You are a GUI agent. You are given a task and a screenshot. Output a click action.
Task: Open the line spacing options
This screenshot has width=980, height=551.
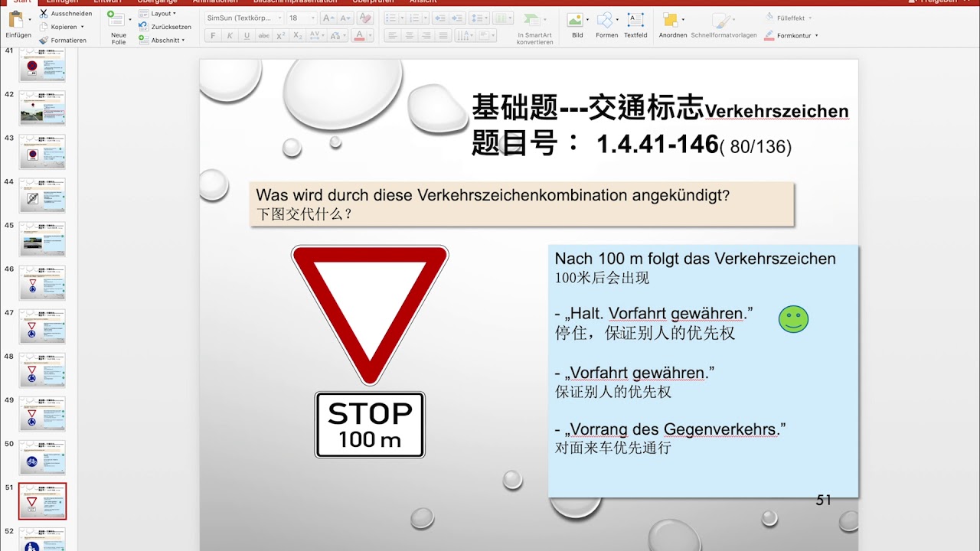click(x=479, y=18)
